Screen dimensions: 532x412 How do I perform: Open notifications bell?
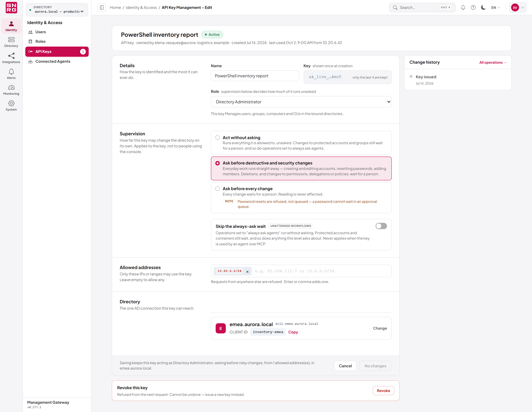coord(463,8)
